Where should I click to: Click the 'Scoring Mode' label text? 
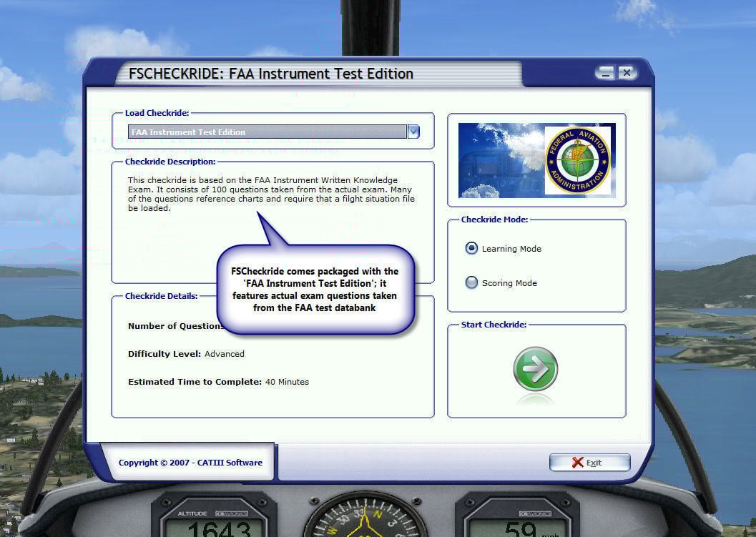(510, 283)
